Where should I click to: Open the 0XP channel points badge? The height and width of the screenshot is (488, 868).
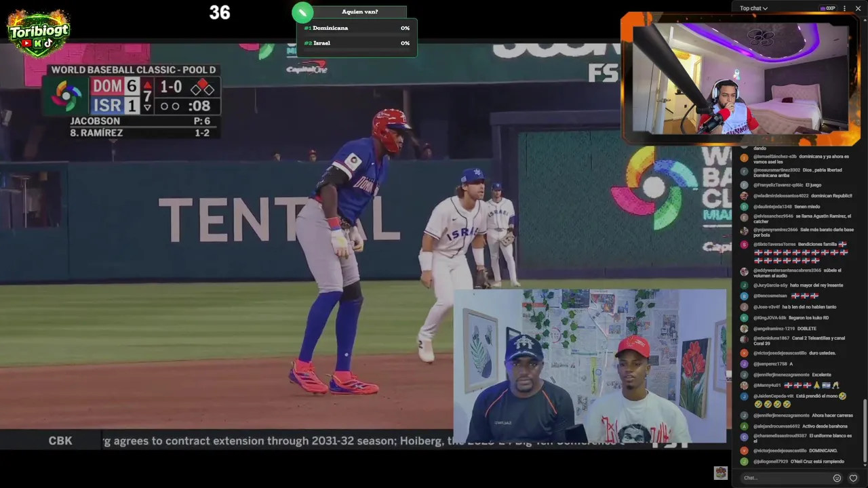(827, 8)
